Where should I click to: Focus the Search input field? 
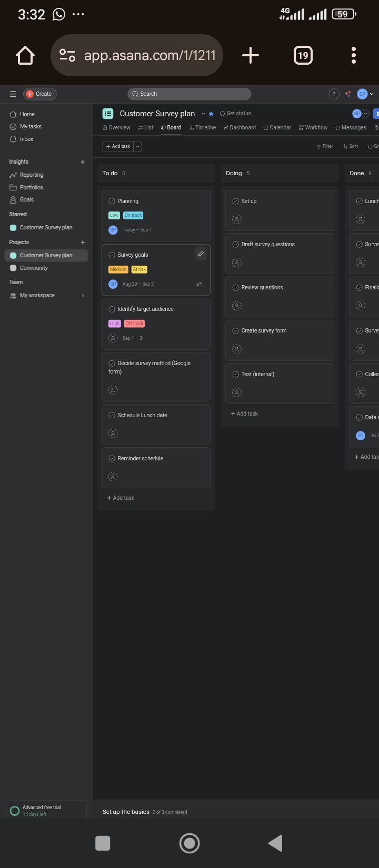coord(189,94)
